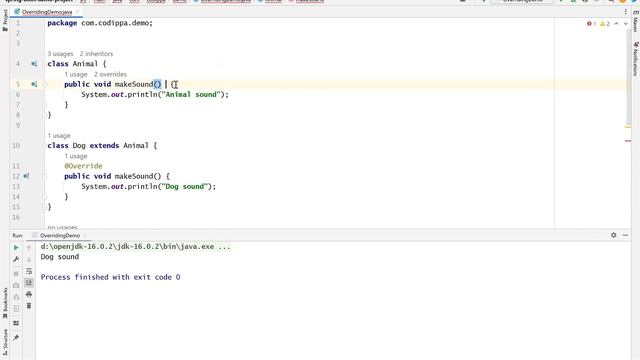Toggle scroll to end of console
Screen dimensions: 640x360
coord(29,282)
